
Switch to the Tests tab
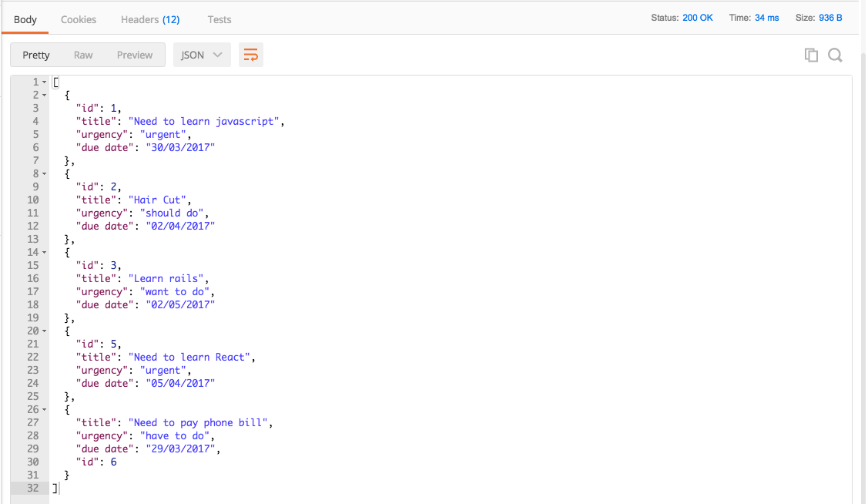point(219,19)
